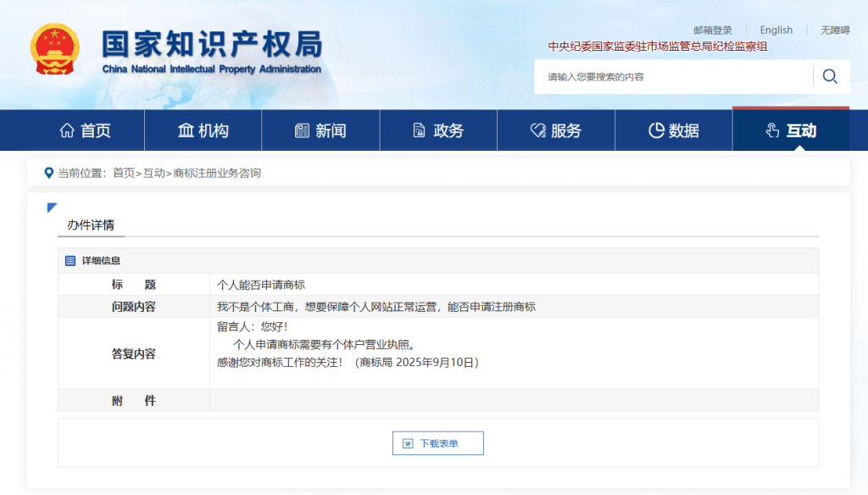Open the 数据 navigation menu
Viewport: 868px width, 495px height.
[674, 131]
